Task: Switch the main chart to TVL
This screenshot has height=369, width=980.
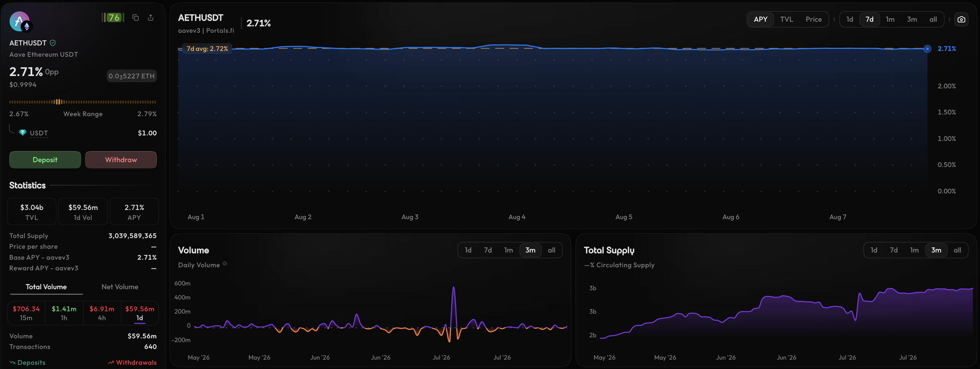Action: [786, 19]
